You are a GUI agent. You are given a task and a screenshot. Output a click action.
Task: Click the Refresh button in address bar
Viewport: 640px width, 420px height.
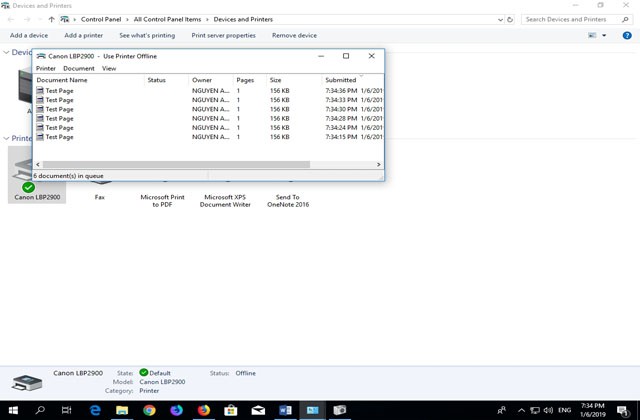[x=510, y=20]
